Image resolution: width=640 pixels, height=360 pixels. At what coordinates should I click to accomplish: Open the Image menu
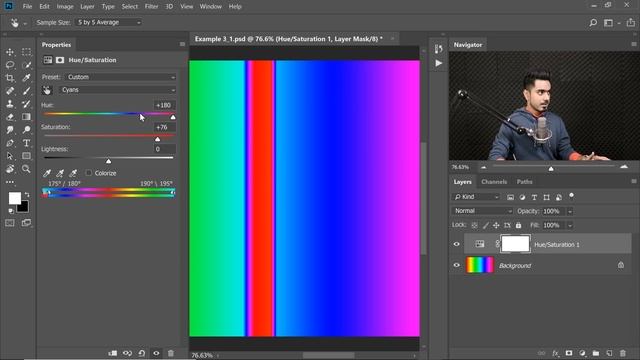(x=65, y=7)
